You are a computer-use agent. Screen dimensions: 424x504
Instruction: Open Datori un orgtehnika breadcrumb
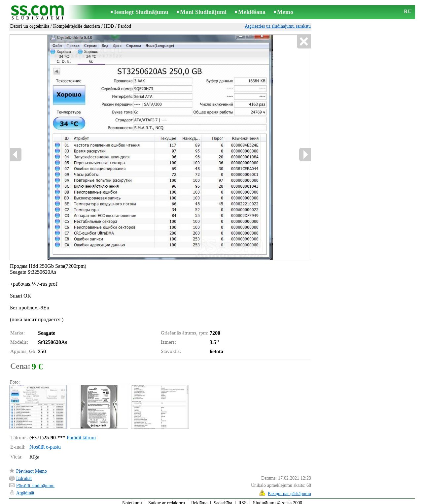pos(30,26)
